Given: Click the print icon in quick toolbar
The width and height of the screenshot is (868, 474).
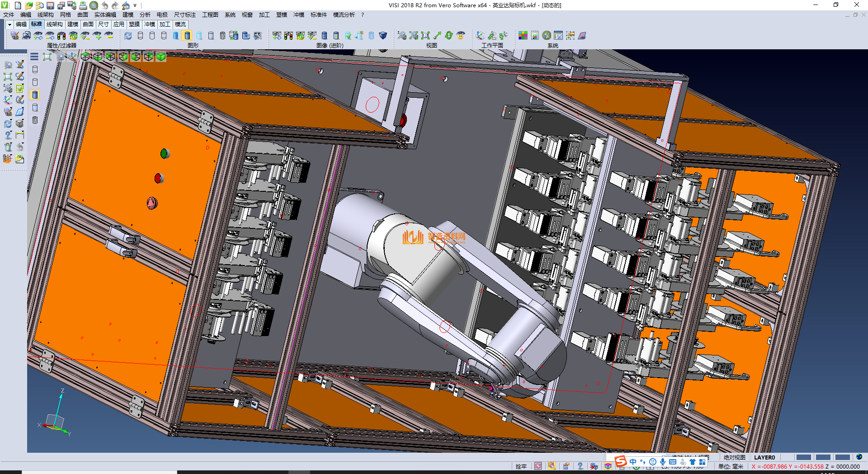Looking at the screenshot, I should [83, 5].
